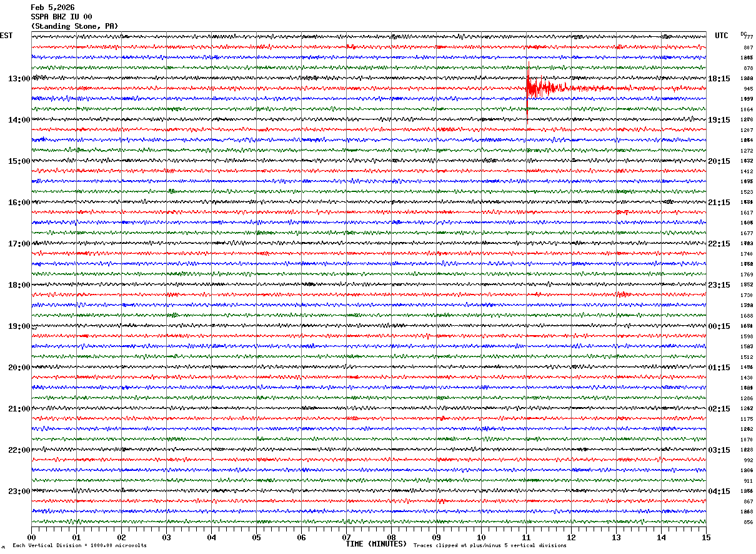Click minute tick '11' on the time axis

pos(526,537)
